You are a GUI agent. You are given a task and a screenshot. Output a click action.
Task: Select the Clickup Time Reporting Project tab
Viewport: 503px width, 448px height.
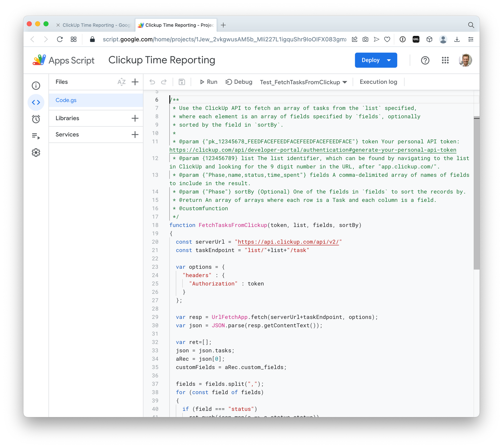click(x=176, y=25)
